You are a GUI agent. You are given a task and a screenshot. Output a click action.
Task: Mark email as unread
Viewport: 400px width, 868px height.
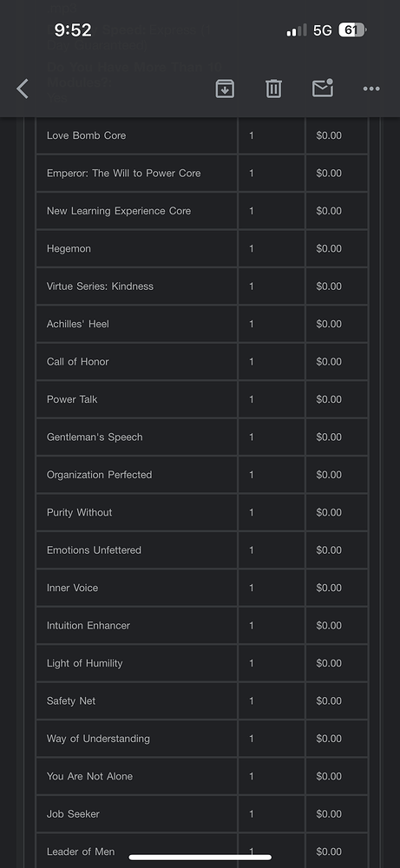(x=323, y=88)
